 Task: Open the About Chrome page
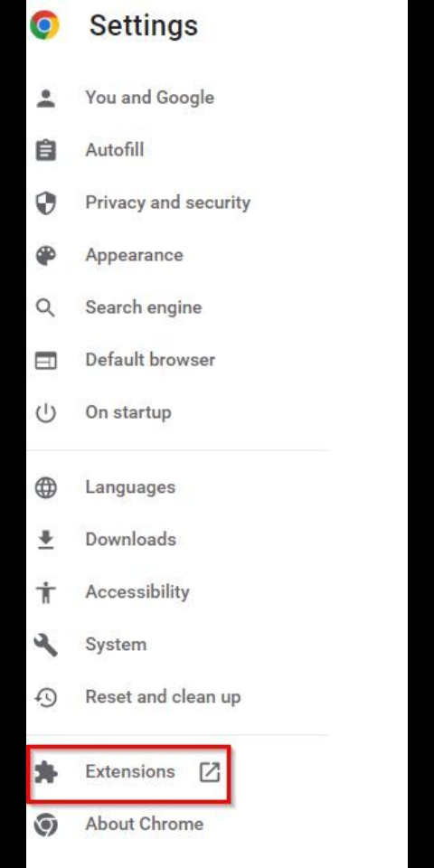(144, 825)
